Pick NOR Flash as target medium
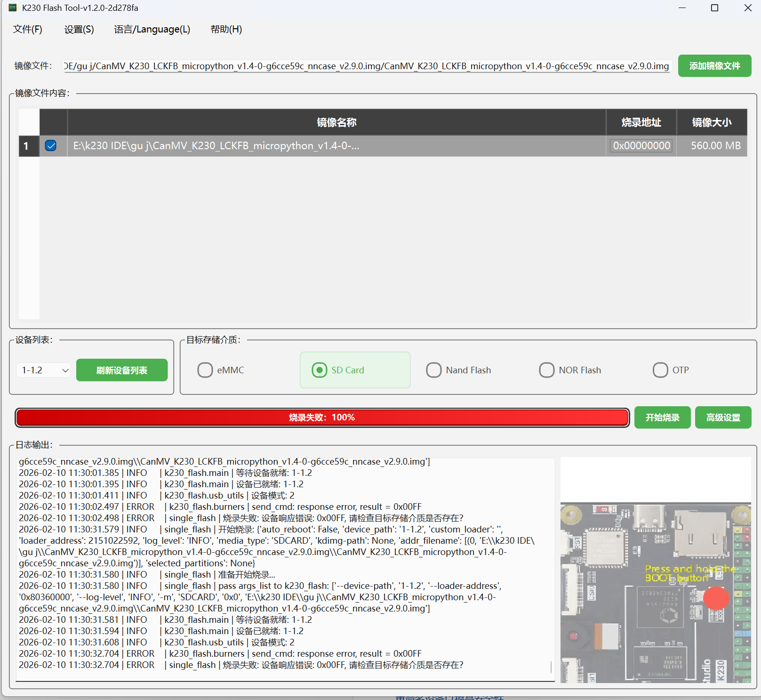 [546, 370]
